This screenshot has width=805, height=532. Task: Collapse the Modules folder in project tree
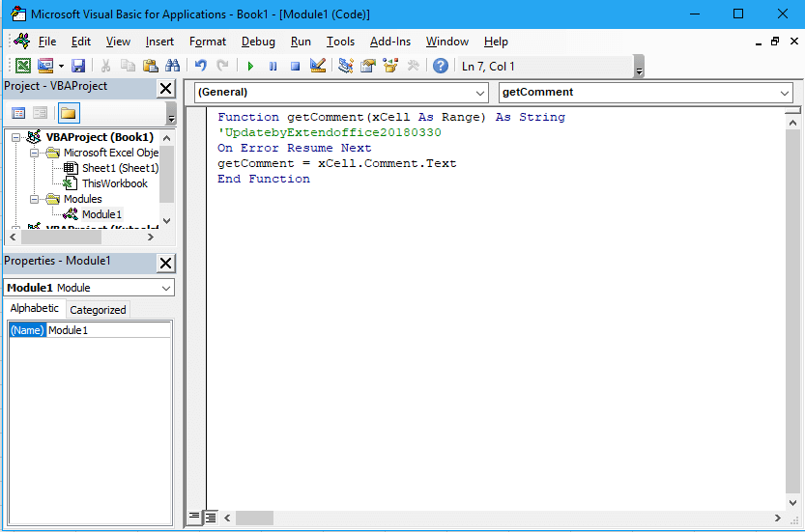click(x=36, y=199)
